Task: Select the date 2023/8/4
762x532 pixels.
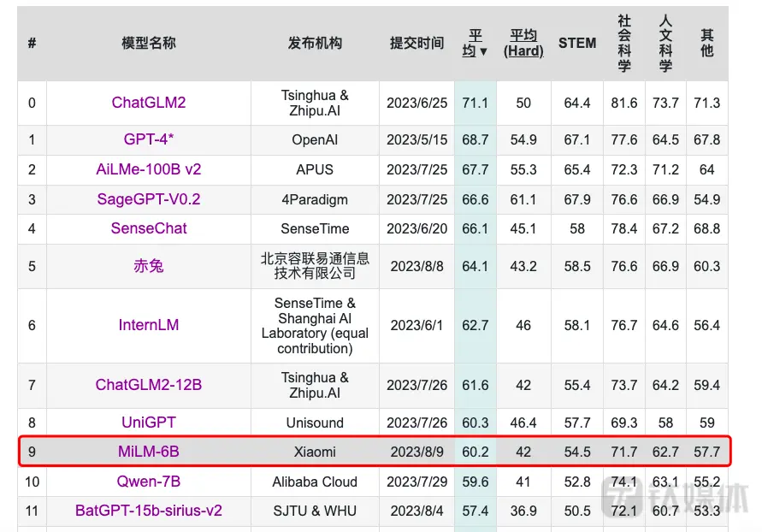Action: pos(416,511)
